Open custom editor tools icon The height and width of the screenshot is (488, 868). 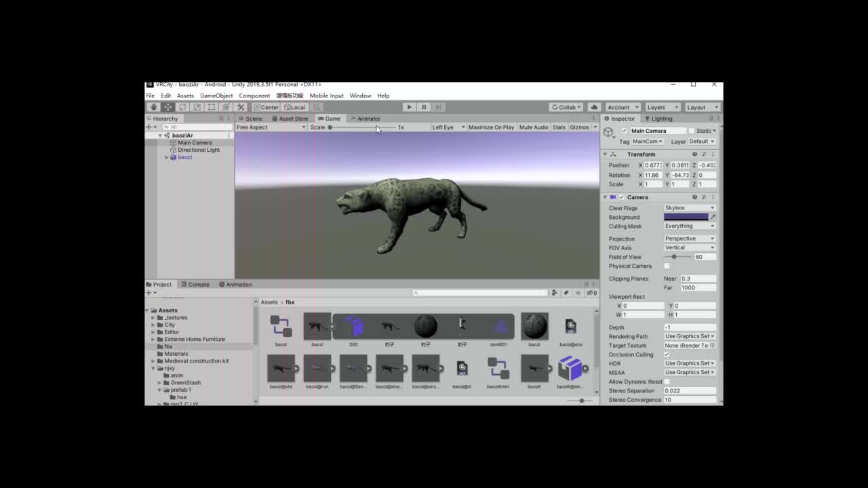(241, 107)
